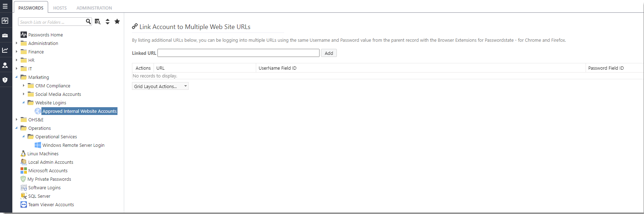Click the Approved Internal Website Accounts globe icon
Screen dimensions: 644x214
coord(38,111)
